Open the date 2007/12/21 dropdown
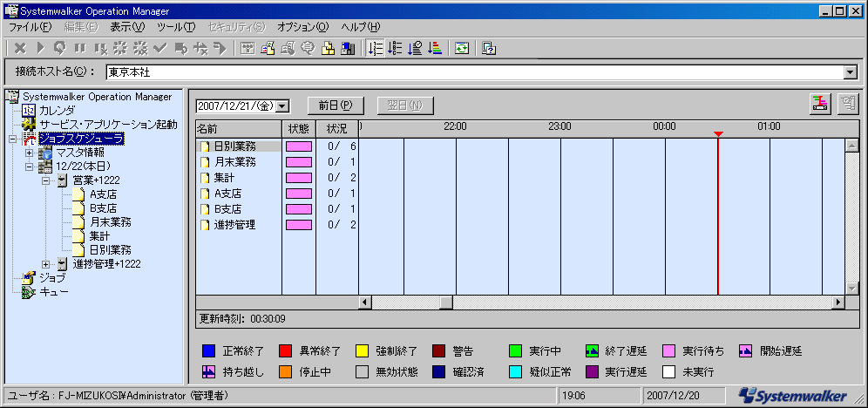The image size is (868, 408). 281,105
